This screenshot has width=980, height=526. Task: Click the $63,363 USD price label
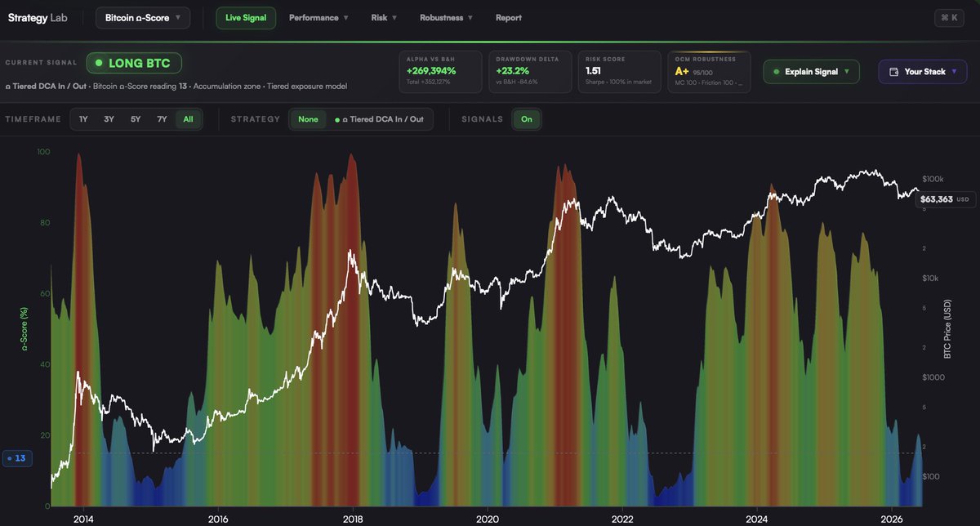pyautogui.click(x=944, y=198)
